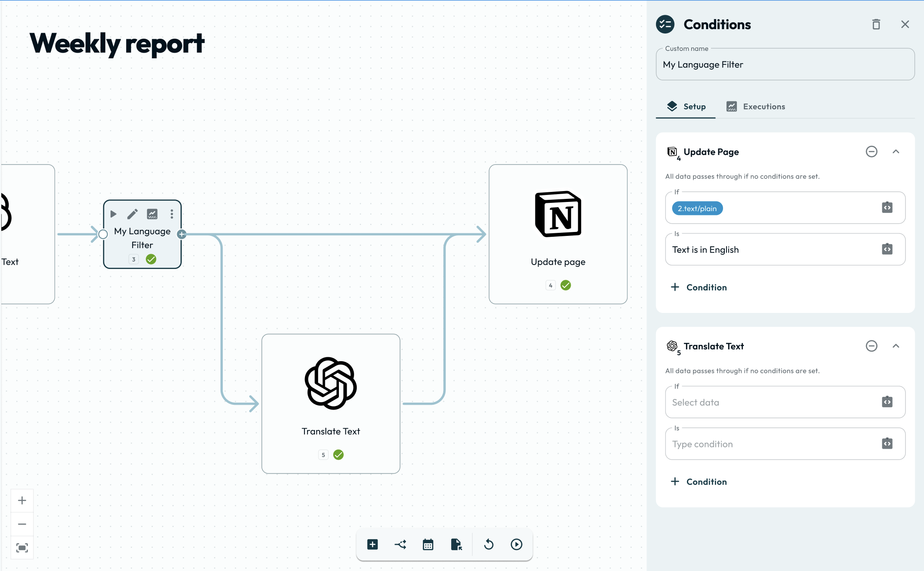This screenshot has height=571, width=924.
Task: Click pencil edit icon on filter node
Action: (x=132, y=214)
